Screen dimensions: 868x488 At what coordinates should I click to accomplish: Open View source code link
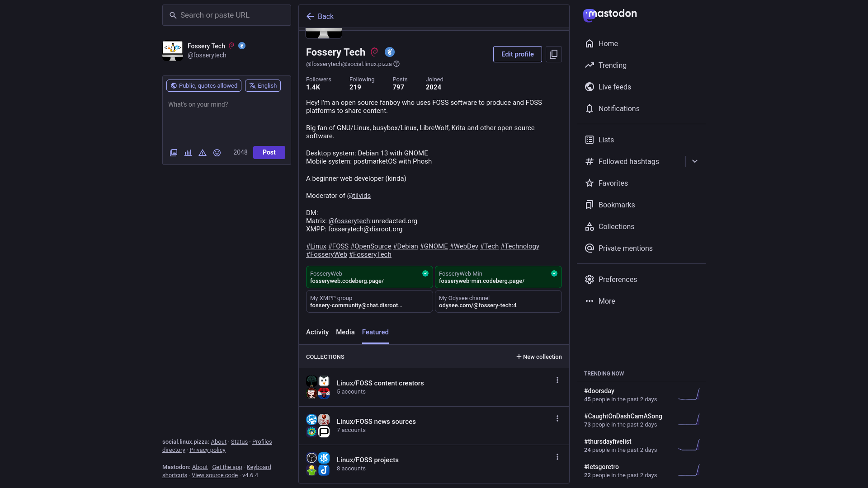click(x=214, y=475)
